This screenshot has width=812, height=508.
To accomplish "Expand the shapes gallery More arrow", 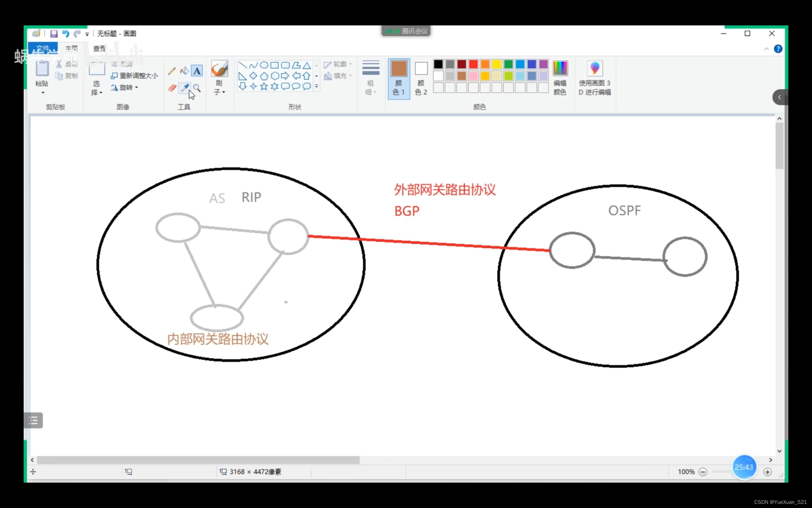I will tap(317, 87).
